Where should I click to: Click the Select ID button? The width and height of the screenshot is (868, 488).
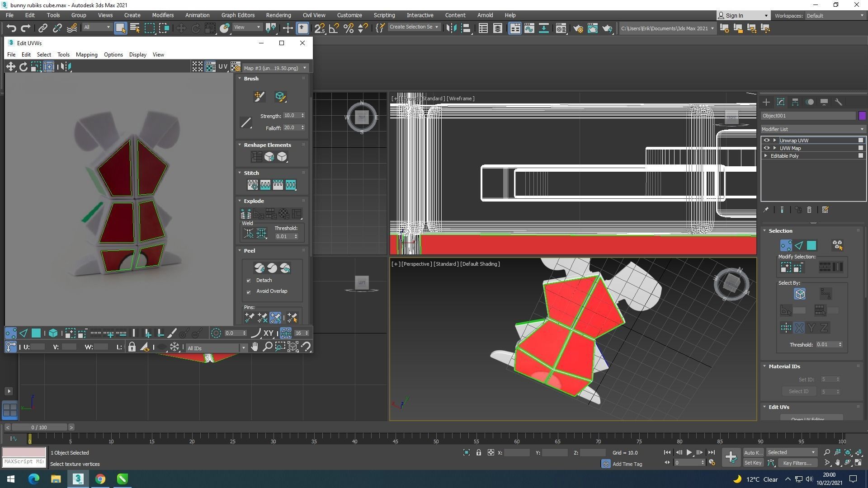(798, 391)
